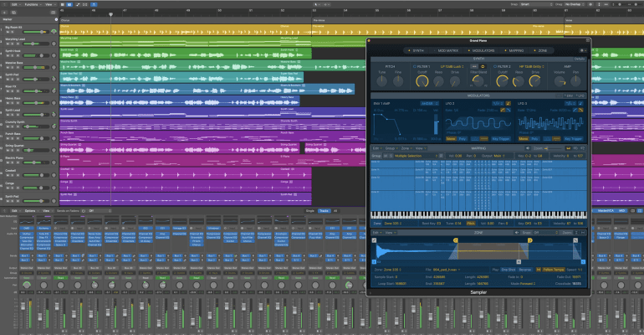The image size is (644, 335).
Task: Toggle Key Trigger for LFO 2
Action: [501, 139]
